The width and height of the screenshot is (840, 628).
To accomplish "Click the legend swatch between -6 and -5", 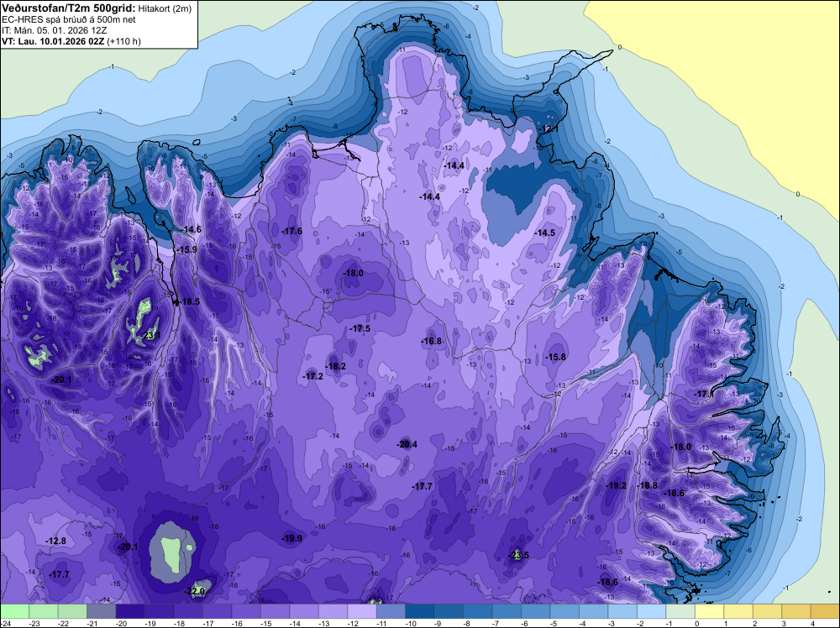I will click(x=535, y=611).
